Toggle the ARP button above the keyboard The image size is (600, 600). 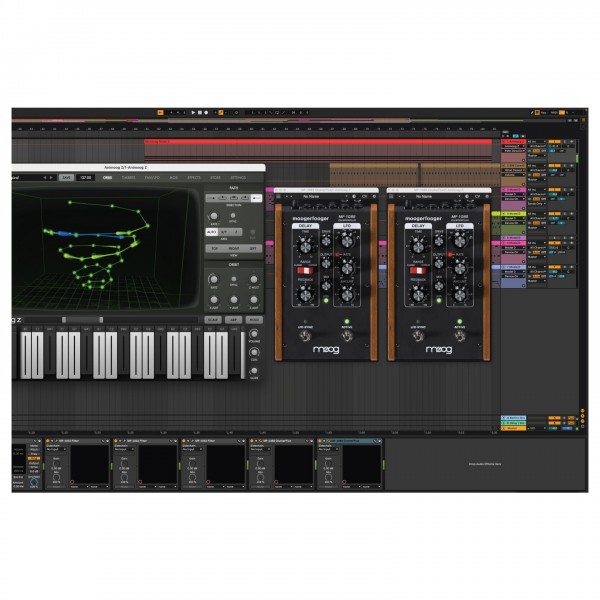(233, 320)
